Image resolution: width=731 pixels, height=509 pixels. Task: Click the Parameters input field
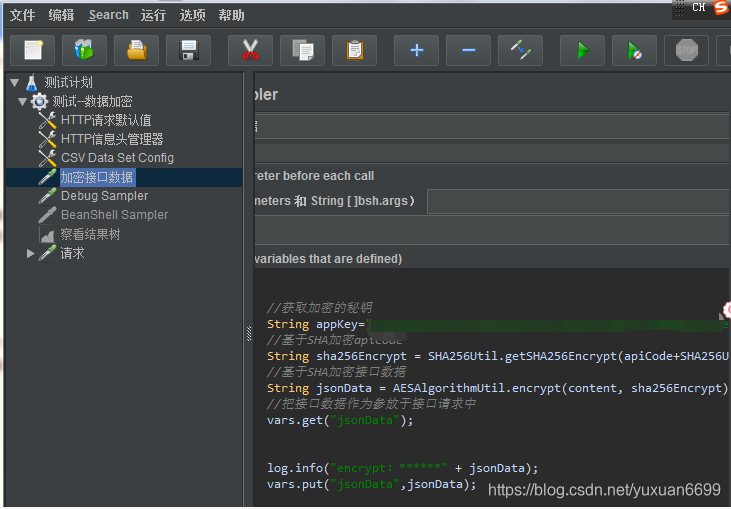tap(578, 201)
